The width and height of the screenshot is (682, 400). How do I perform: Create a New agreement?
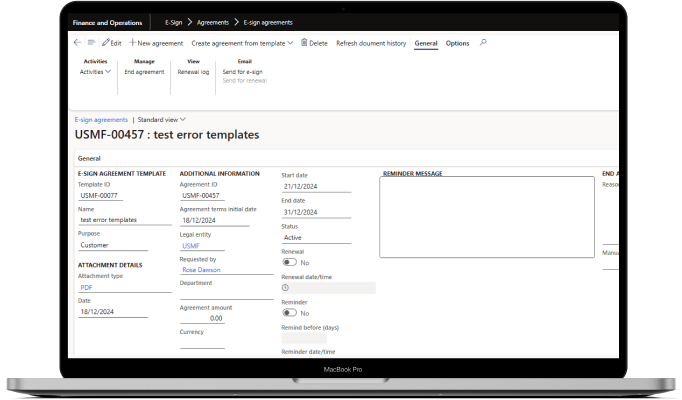coord(156,43)
